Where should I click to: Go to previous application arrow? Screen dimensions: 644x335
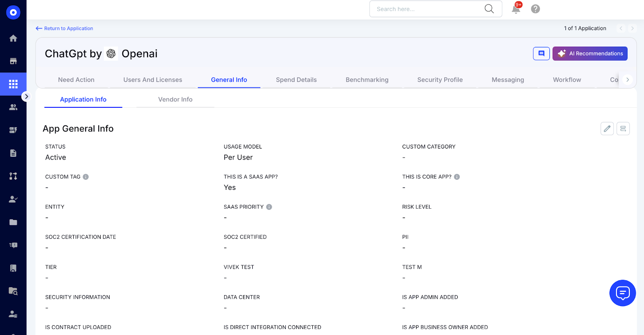(621, 29)
